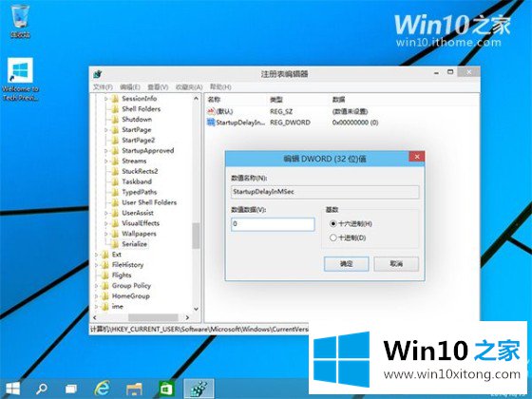The height and width of the screenshot is (399, 532).
Task: Expand the UserAssist tree node
Action: pyautogui.click(x=105, y=213)
